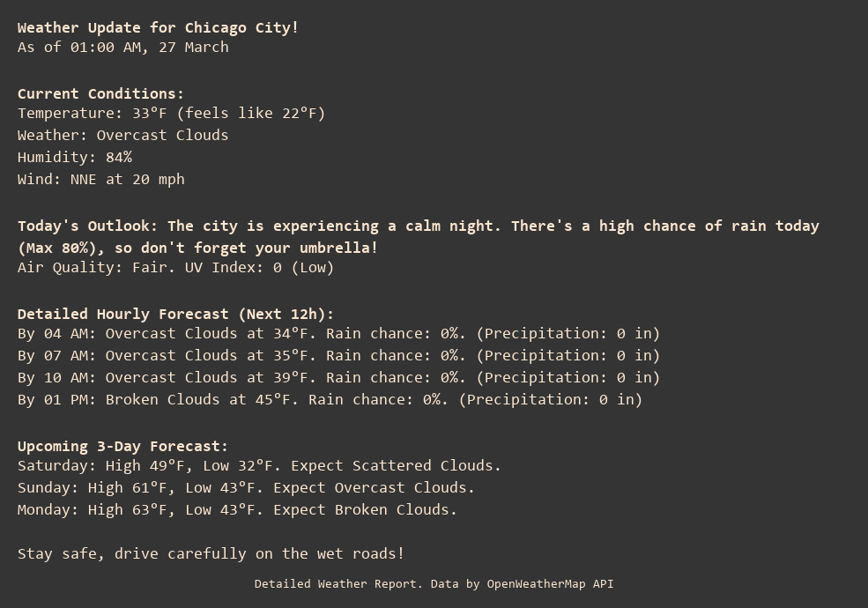Click the "Wind: NNE at 20 mph" line

(x=100, y=180)
